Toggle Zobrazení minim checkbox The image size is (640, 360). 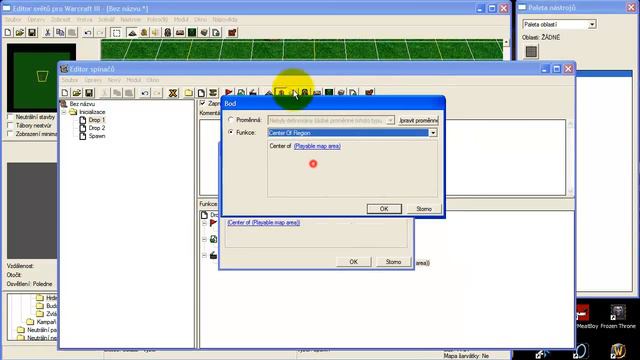(11, 133)
